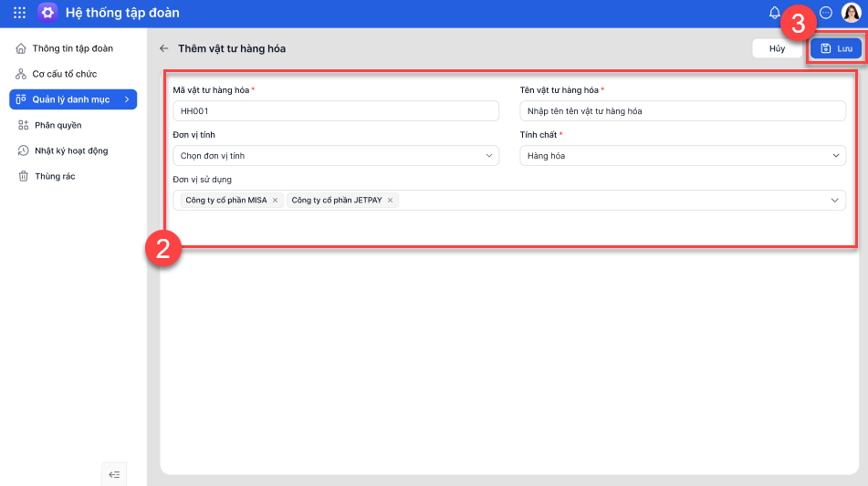Go to Thông tin tập đoàn
Screen dimensions: 868x486
click(x=72, y=48)
